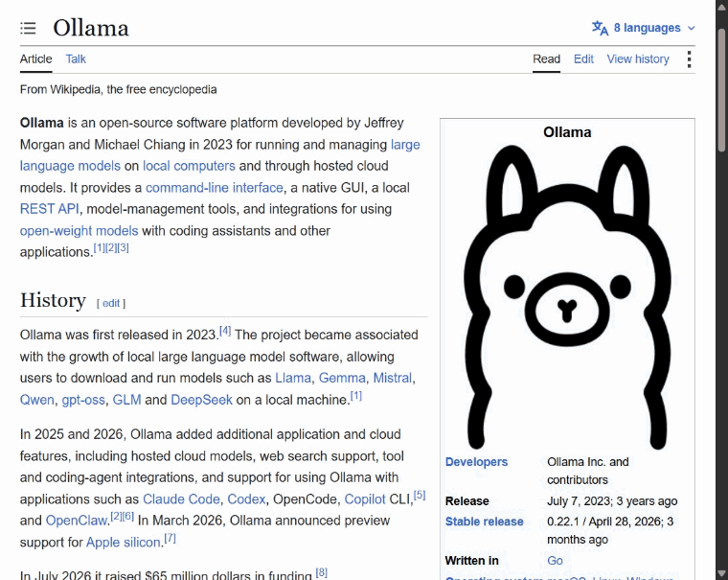Jump to citation [8]

click(321, 572)
